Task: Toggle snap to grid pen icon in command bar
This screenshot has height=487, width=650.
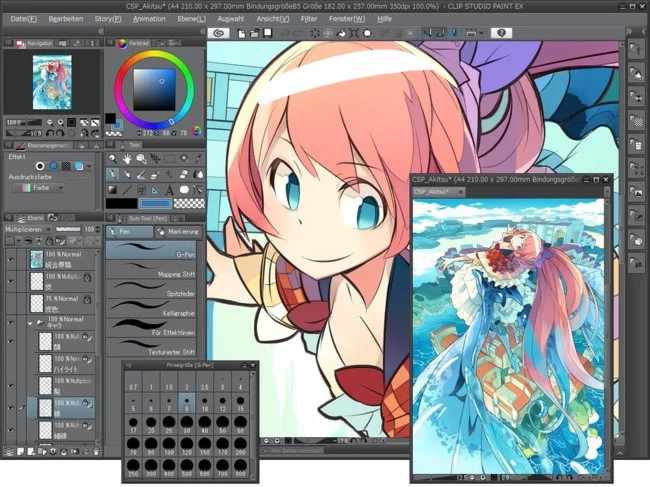Action: tap(454, 33)
